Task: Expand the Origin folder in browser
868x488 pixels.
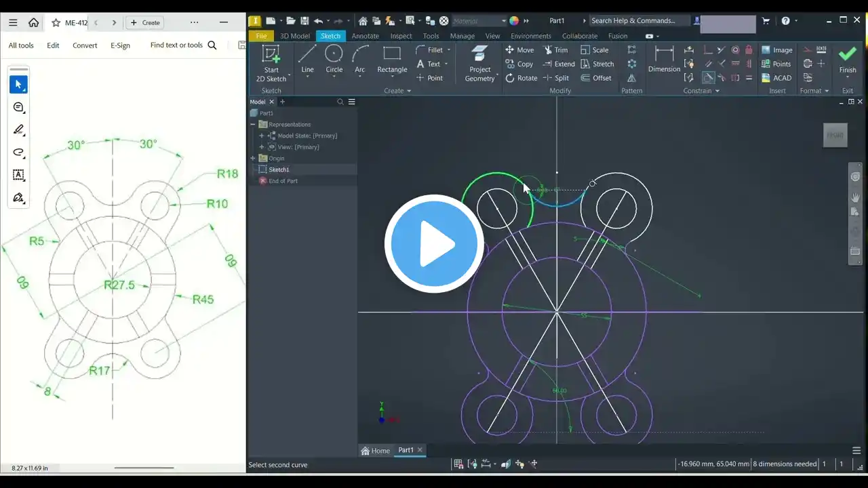Action: [253, 159]
